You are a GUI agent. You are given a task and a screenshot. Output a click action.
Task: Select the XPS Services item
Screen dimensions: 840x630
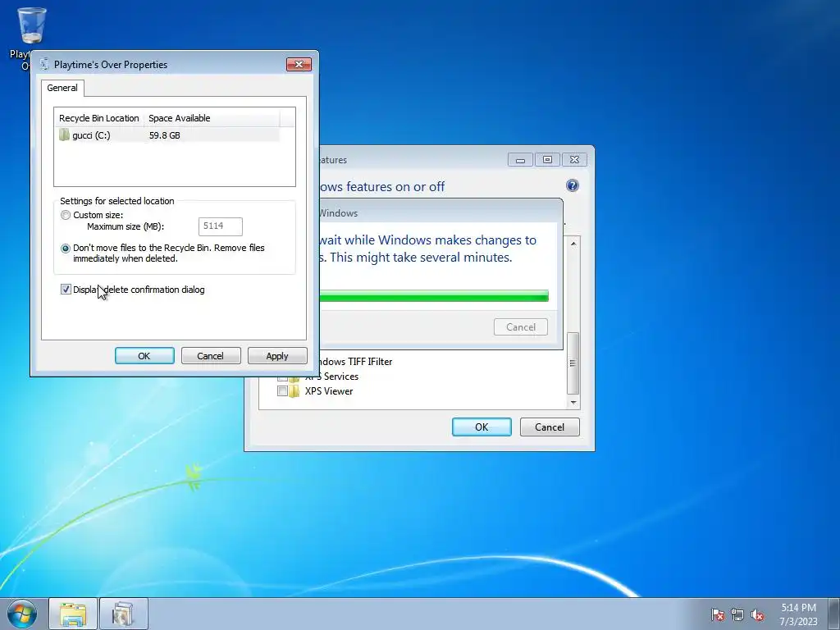pos(331,377)
